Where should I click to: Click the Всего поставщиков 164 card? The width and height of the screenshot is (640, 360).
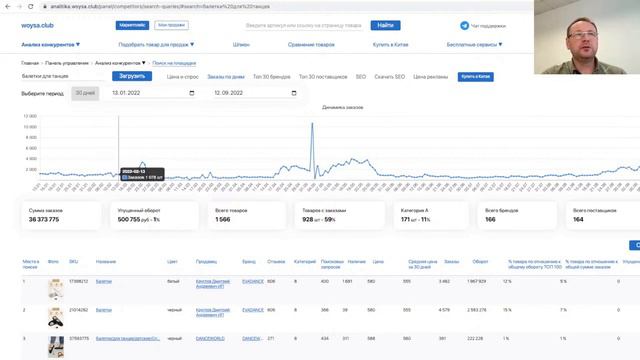pos(603,215)
